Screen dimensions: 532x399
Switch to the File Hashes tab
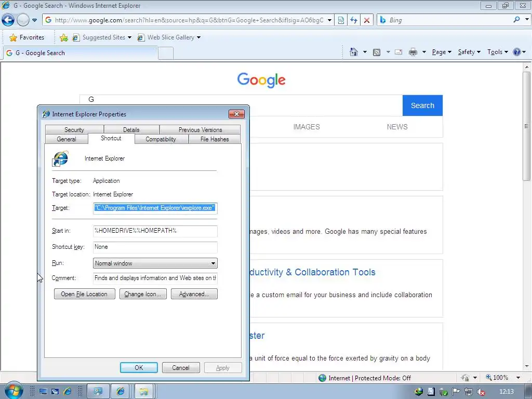click(x=215, y=139)
